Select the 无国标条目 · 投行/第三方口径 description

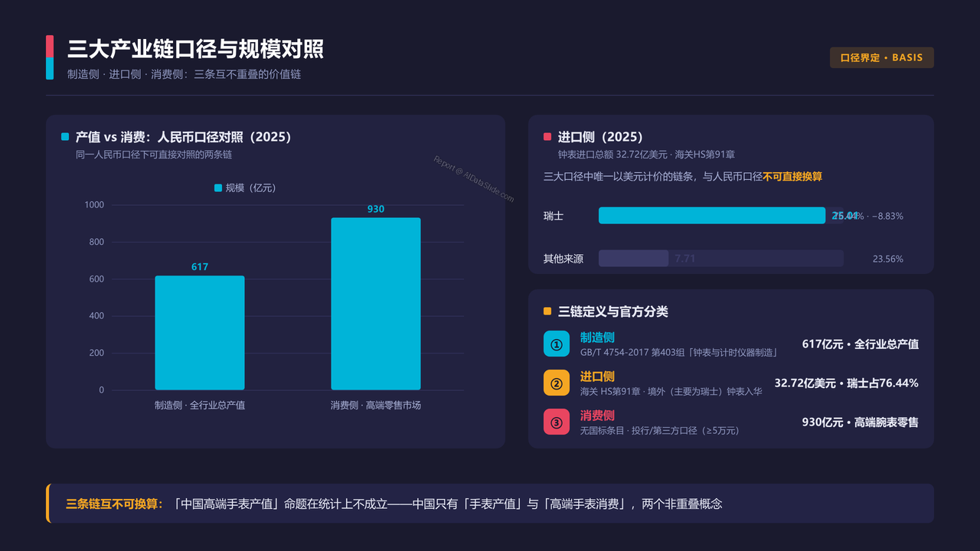(660, 431)
